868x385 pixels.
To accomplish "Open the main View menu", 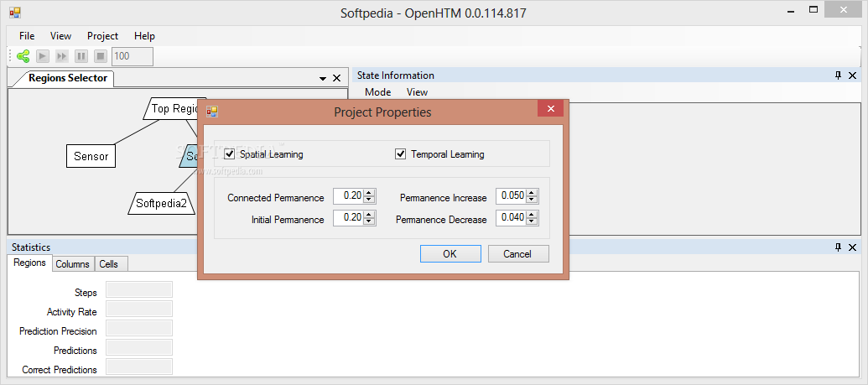I will pos(61,36).
